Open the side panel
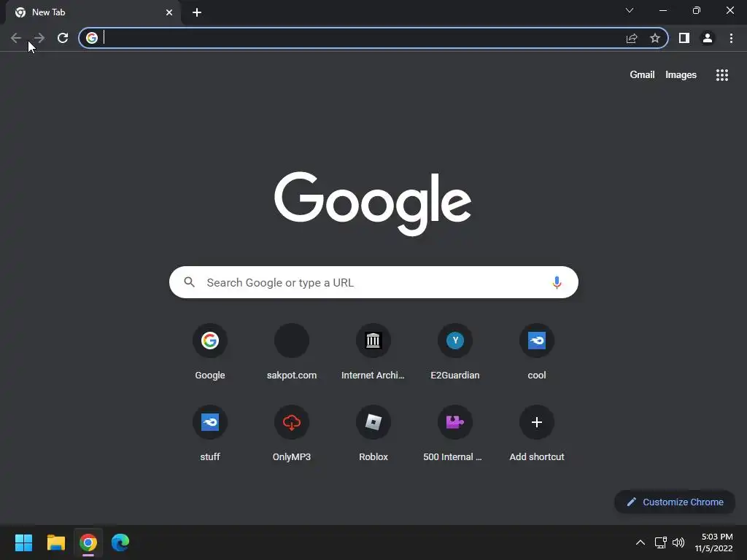The height and width of the screenshot is (560, 747). 684,38
